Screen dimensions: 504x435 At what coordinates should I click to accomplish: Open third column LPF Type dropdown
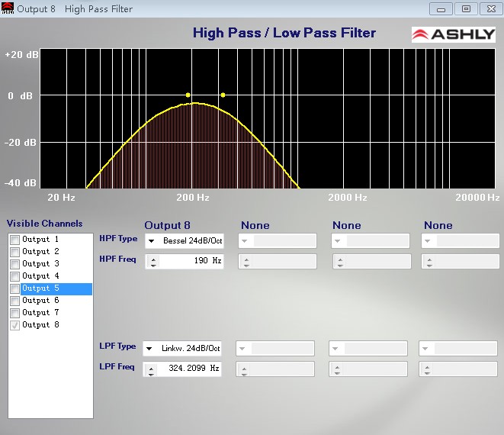click(368, 348)
